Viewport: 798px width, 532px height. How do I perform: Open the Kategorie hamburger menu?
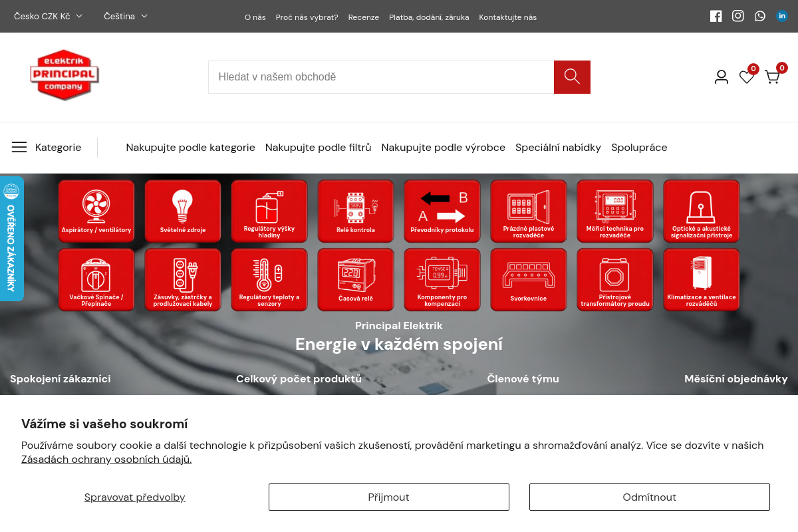click(x=47, y=148)
